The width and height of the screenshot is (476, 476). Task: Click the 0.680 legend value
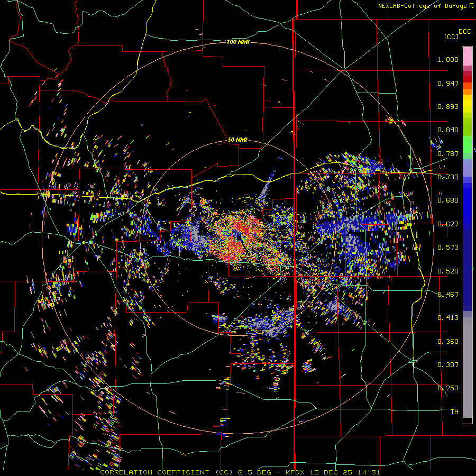[x=448, y=200]
